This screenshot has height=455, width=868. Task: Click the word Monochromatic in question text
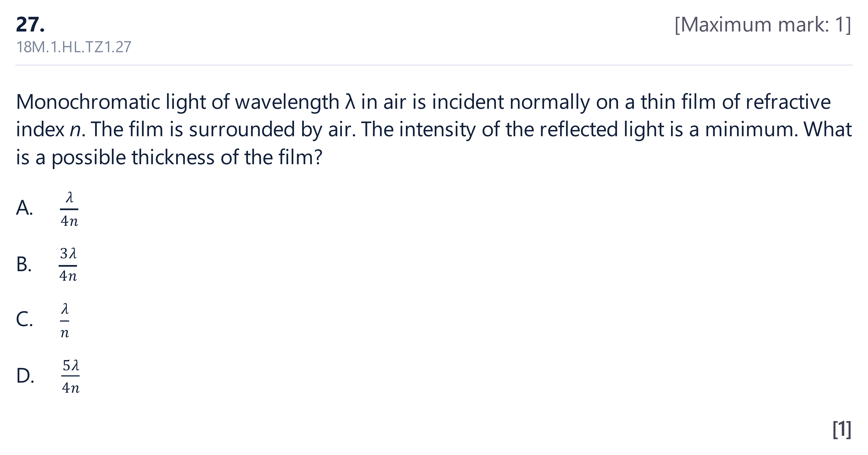click(x=88, y=102)
